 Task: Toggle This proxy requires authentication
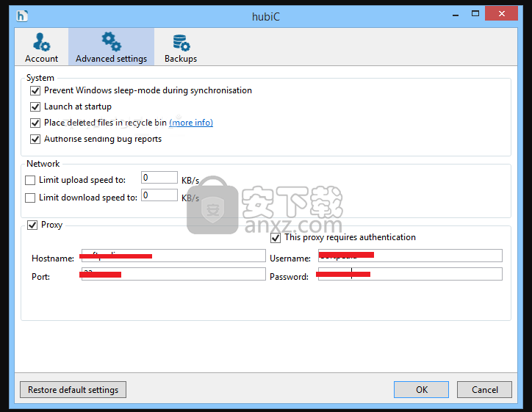(x=276, y=238)
